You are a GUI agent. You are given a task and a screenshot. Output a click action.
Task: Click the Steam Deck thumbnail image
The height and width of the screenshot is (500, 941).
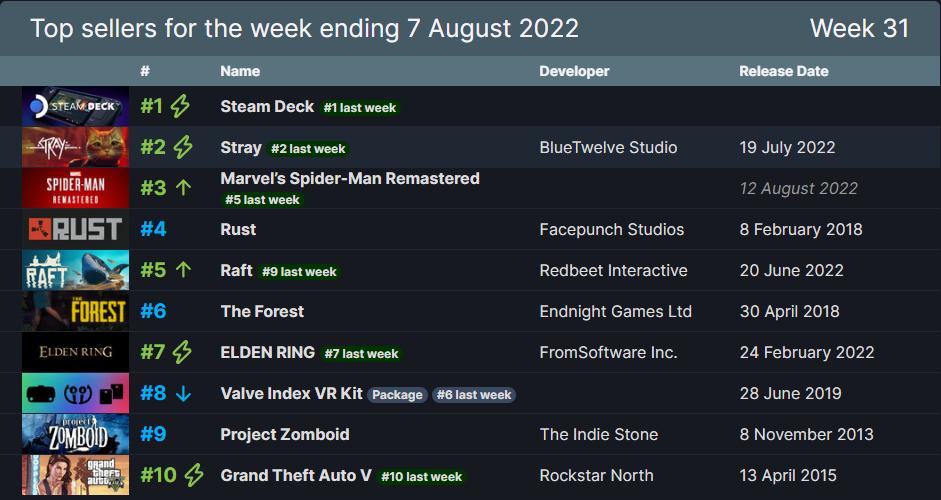[x=75, y=106]
